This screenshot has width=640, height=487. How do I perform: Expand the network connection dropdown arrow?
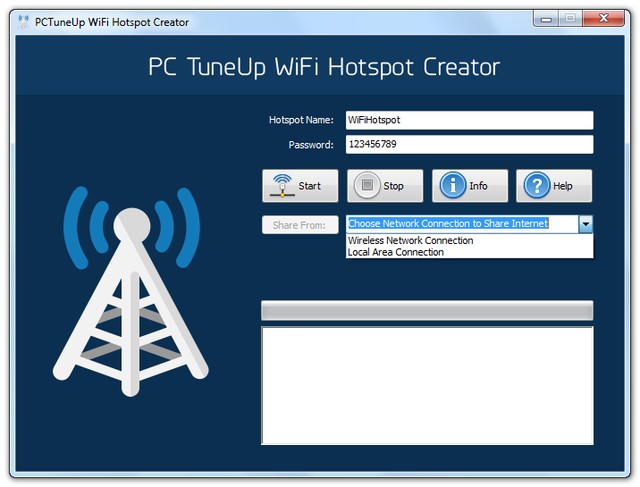click(x=586, y=224)
